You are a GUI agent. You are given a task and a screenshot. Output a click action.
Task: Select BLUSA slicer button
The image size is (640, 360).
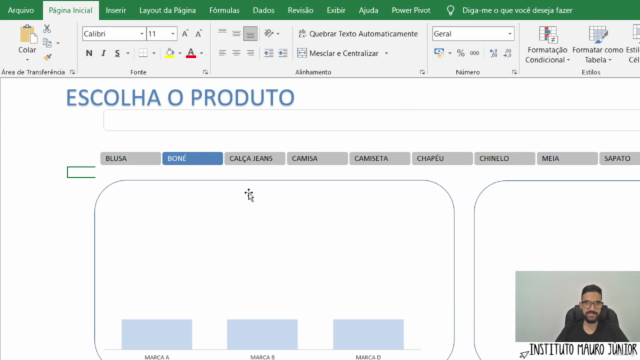[x=131, y=158]
